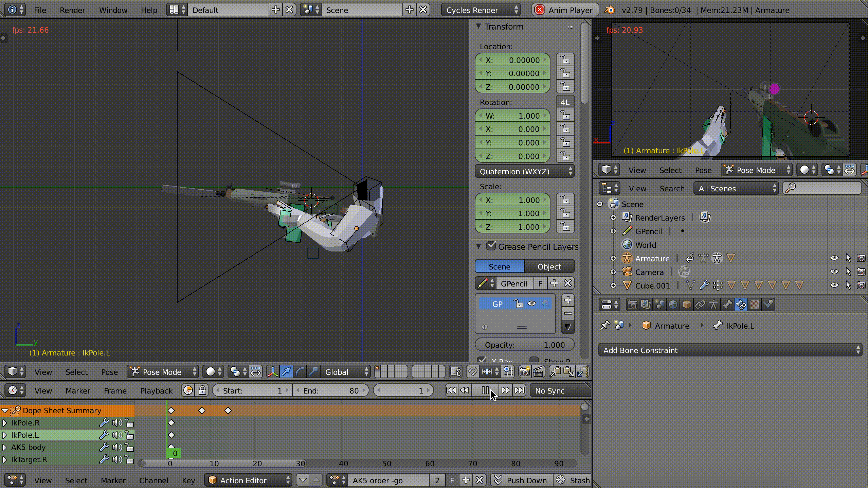Enable the rotate manipulator arc icon
The height and width of the screenshot is (488, 868).
coord(300,372)
